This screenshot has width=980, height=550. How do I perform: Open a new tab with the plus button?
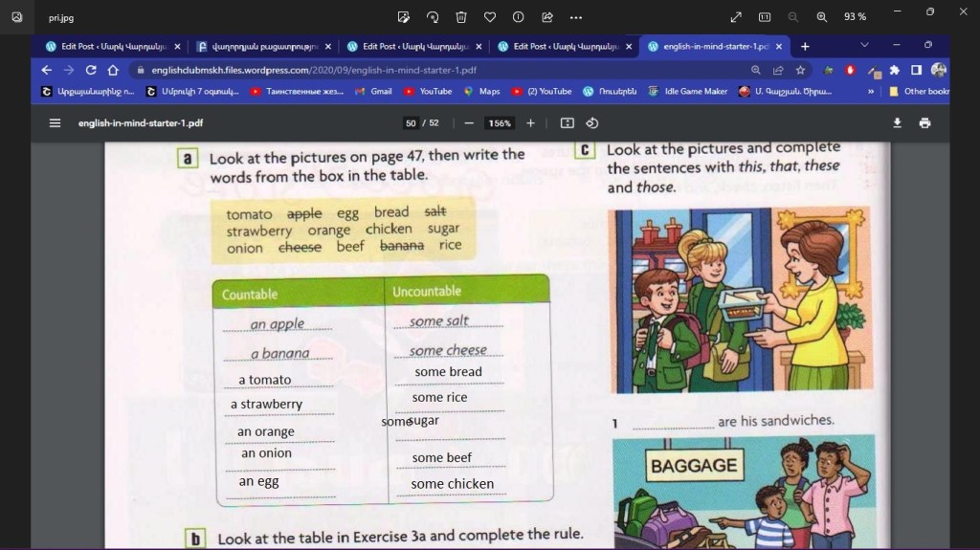(805, 46)
